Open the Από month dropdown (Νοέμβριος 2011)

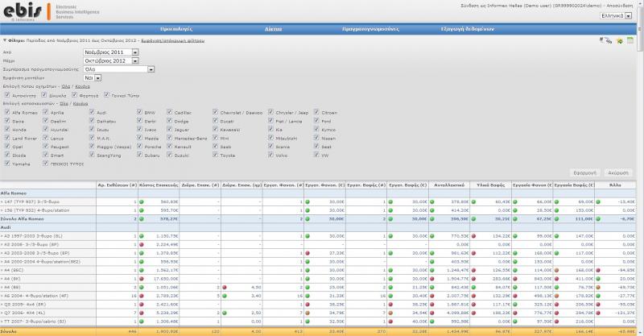[x=111, y=52]
